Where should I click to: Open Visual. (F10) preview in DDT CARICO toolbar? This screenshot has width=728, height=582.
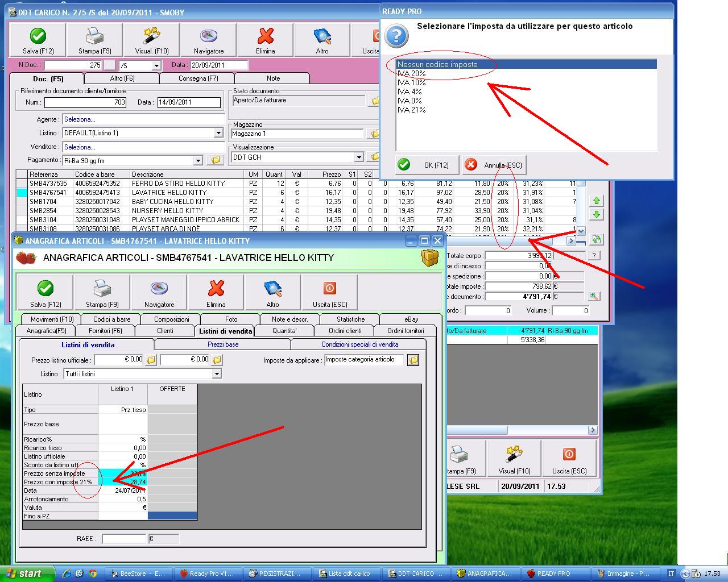152,40
